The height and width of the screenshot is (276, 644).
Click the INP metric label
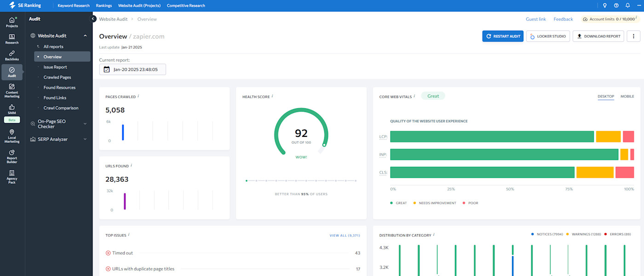pyautogui.click(x=383, y=155)
